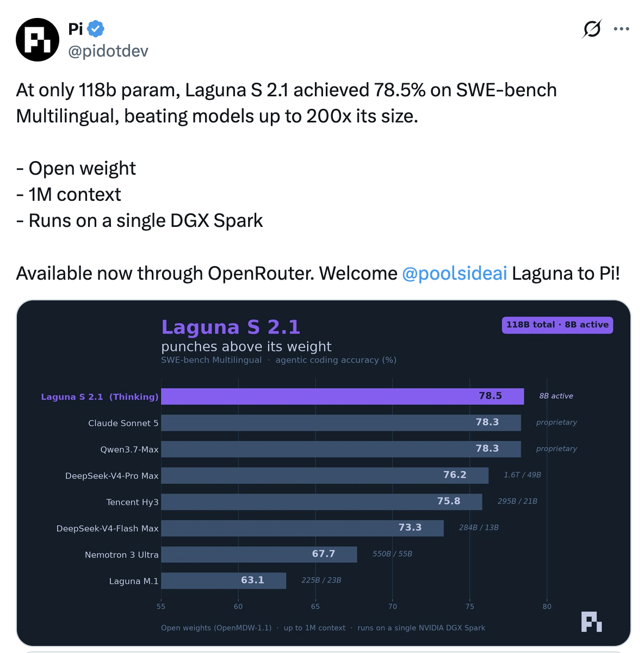
Task: Click the purple Laguna S 2.1 bar
Action: 343,396
